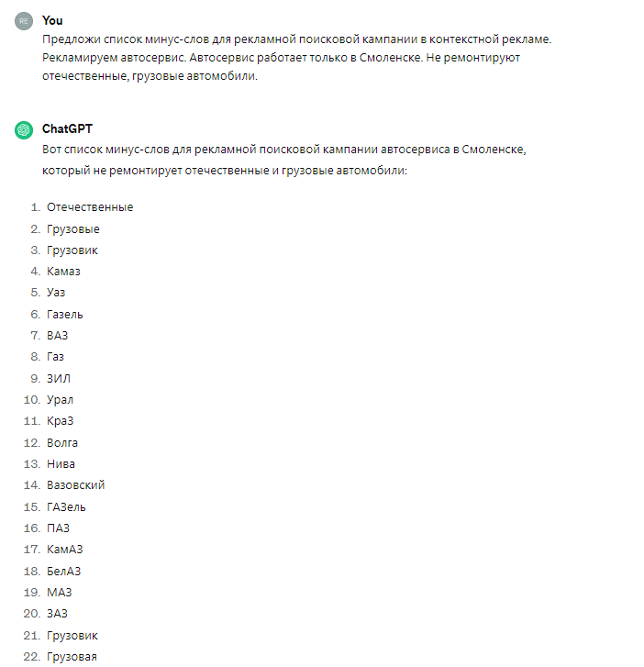
Task: Click list item "Волга"
Action: (x=62, y=442)
